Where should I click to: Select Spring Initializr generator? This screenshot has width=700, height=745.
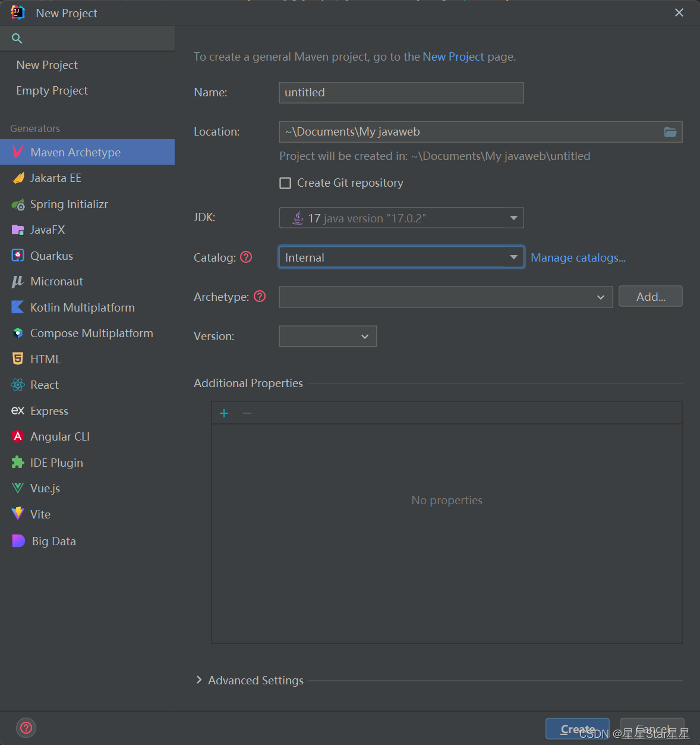[87, 204]
